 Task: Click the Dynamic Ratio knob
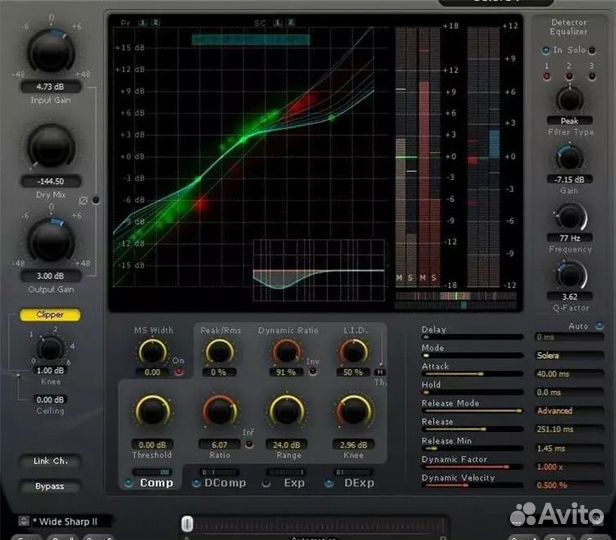coord(286,352)
